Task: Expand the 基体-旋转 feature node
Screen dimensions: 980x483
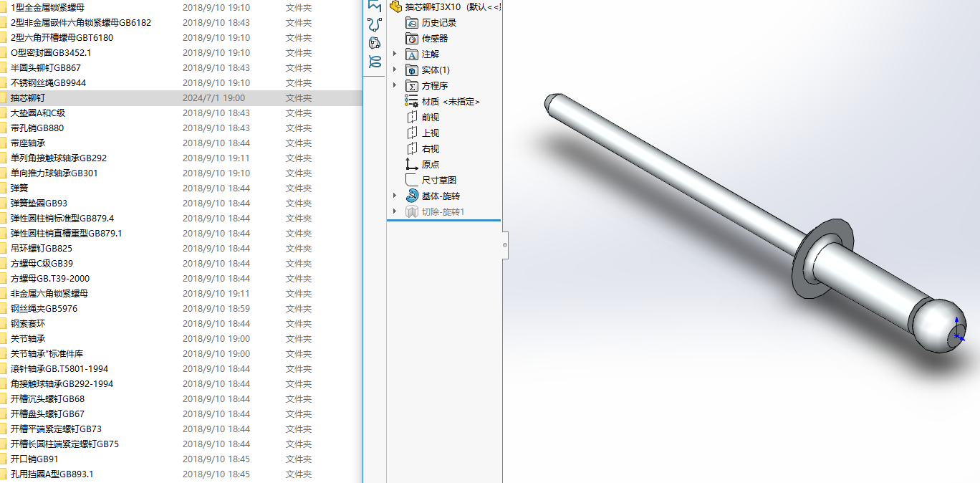Action: coord(395,196)
